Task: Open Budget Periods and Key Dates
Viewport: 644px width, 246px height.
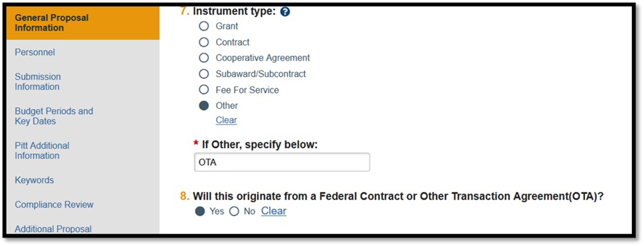Action: tap(54, 116)
